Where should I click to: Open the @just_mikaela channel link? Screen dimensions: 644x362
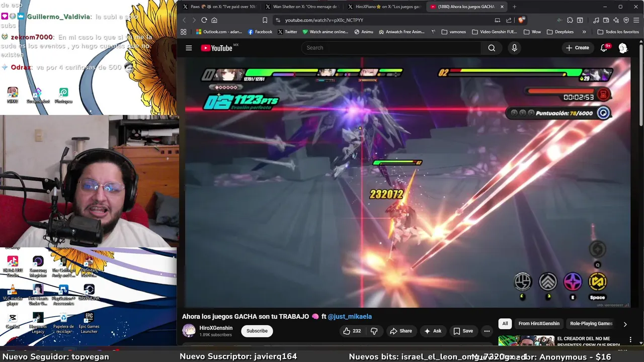point(350,317)
